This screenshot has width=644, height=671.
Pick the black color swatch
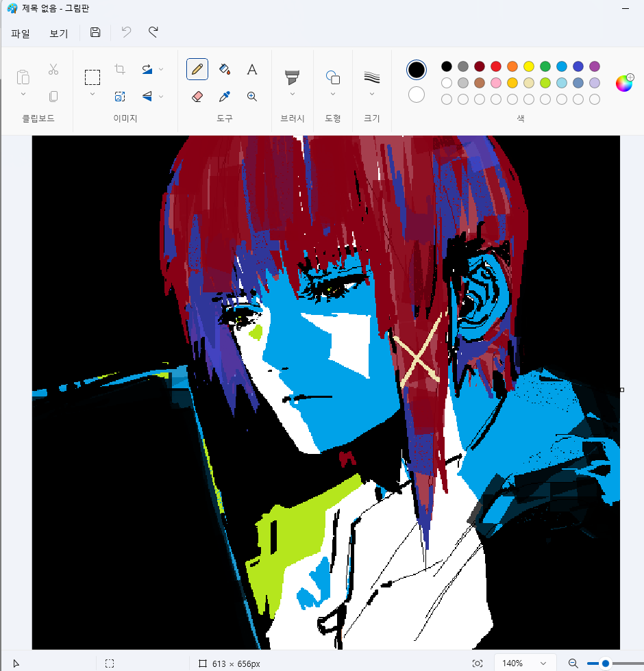point(446,66)
